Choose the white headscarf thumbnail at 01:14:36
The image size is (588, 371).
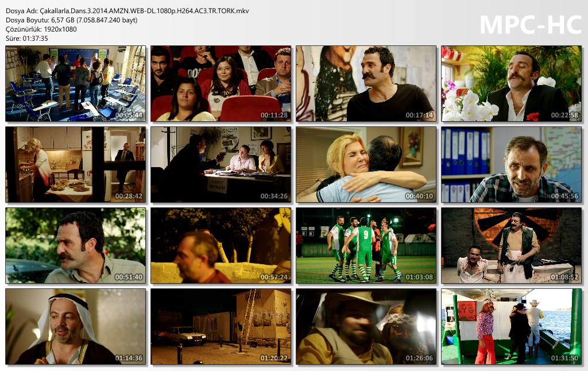click(x=75, y=327)
